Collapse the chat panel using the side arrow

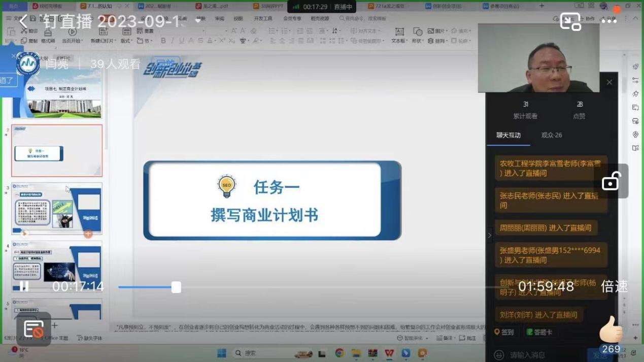[489, 235]
